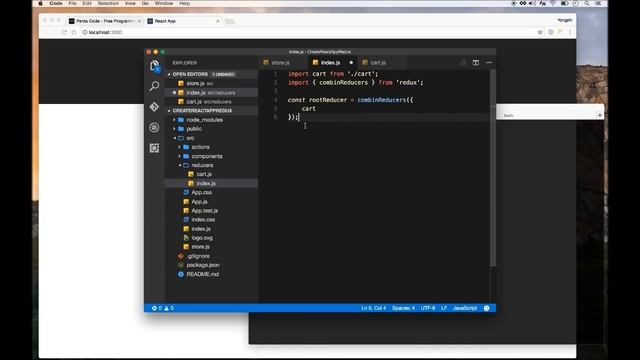Open App.css in the file tree
This screenshot has width=640, height=360.
[x=211, y=192]
